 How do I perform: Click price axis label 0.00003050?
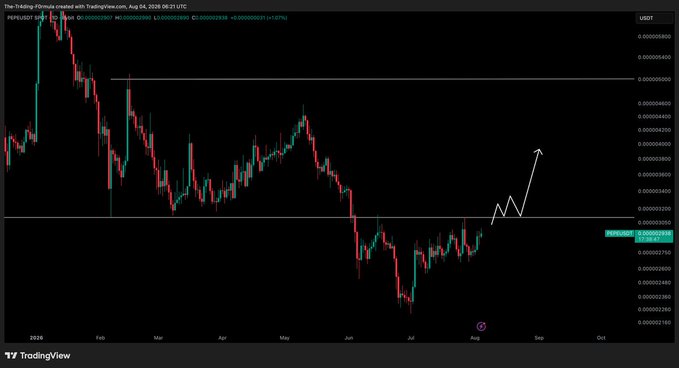655,223
